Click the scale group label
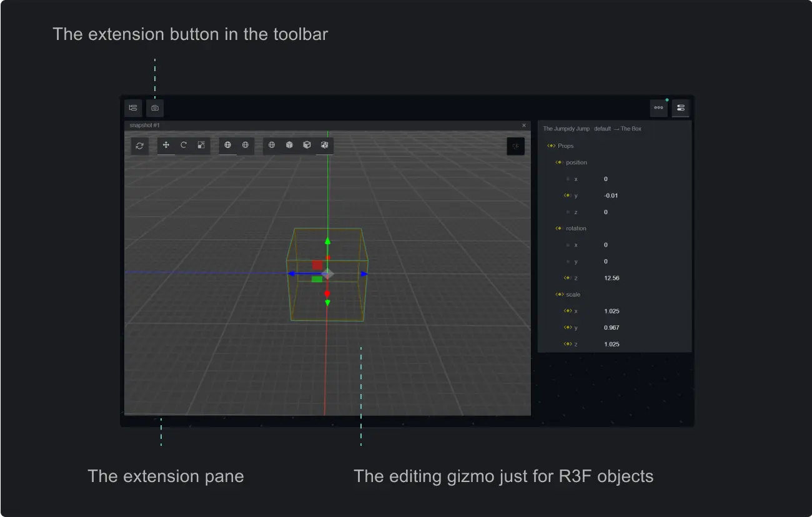This screenshot has height=517, width=812. click(x=573, y=295)
